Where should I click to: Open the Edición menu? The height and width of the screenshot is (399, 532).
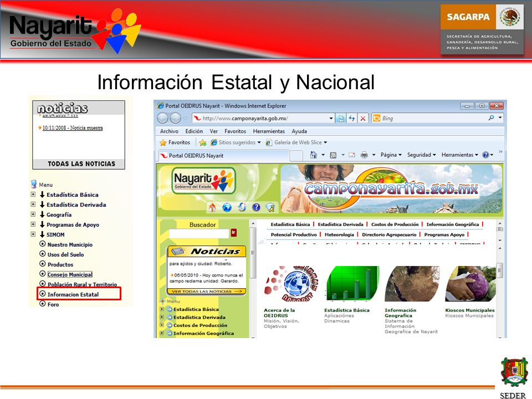194,131
